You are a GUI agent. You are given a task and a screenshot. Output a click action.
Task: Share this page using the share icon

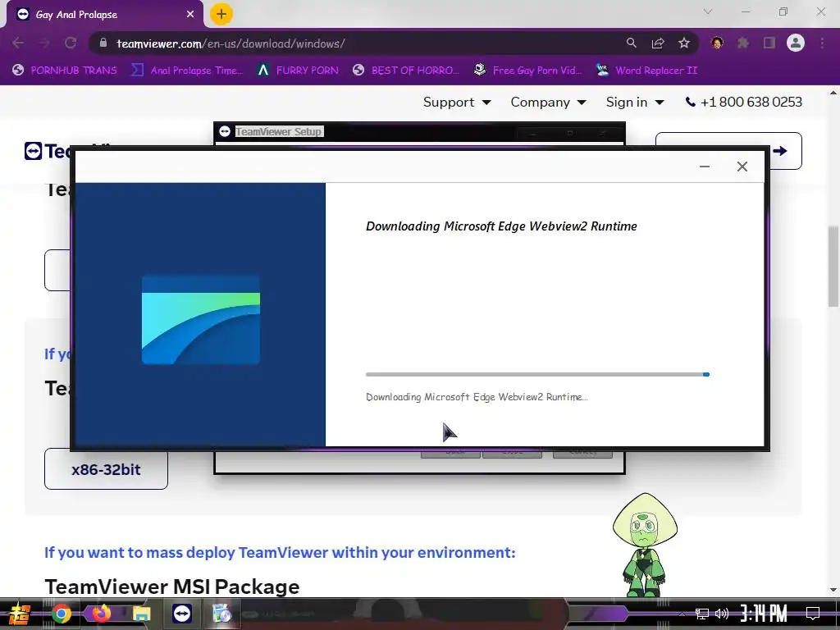click(658, 43)
